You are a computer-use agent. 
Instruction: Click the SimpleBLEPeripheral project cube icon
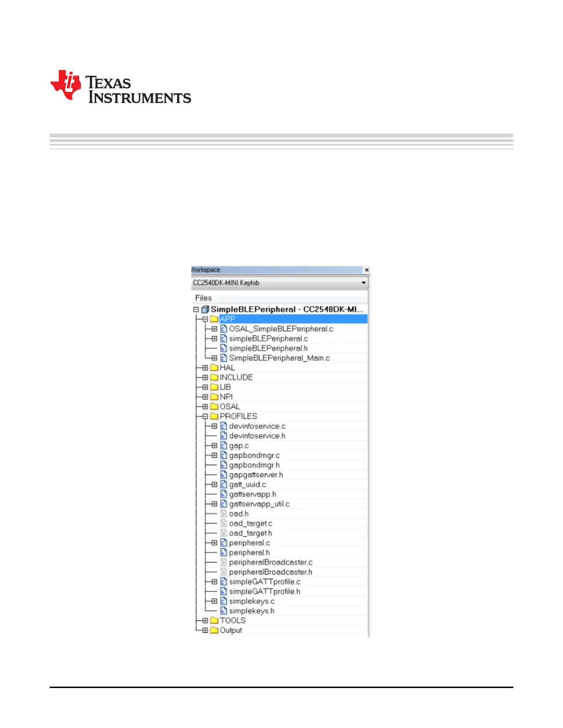click(x=205, y=309)
